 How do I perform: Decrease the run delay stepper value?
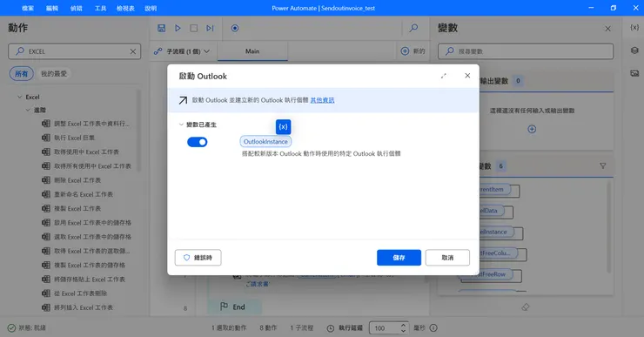[x=403, y=330]
